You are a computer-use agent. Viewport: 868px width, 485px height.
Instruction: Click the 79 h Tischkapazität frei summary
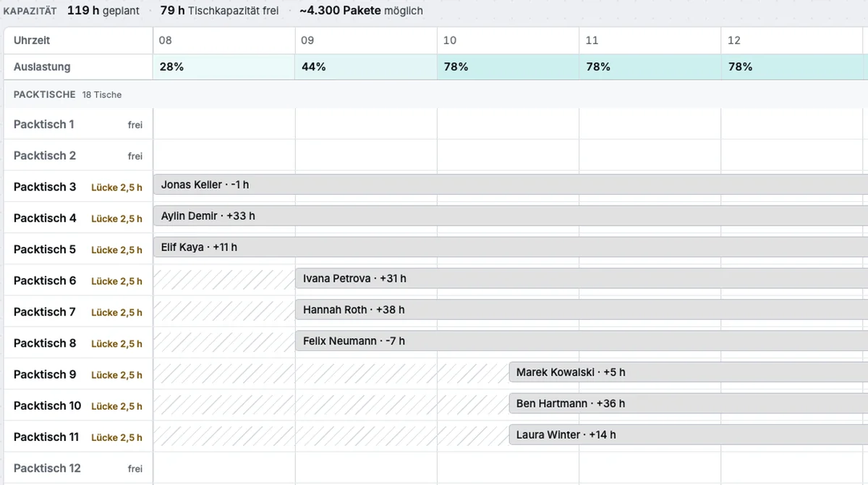(x=219, y=11)
